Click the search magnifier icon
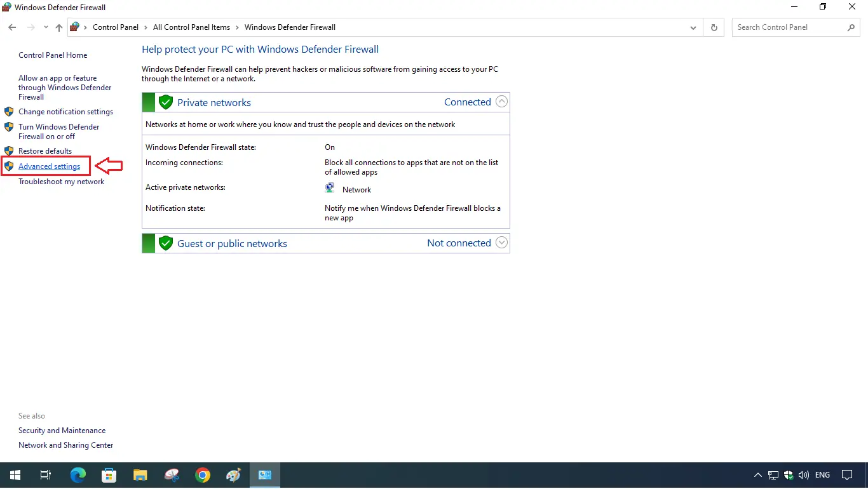 [851, 27]
